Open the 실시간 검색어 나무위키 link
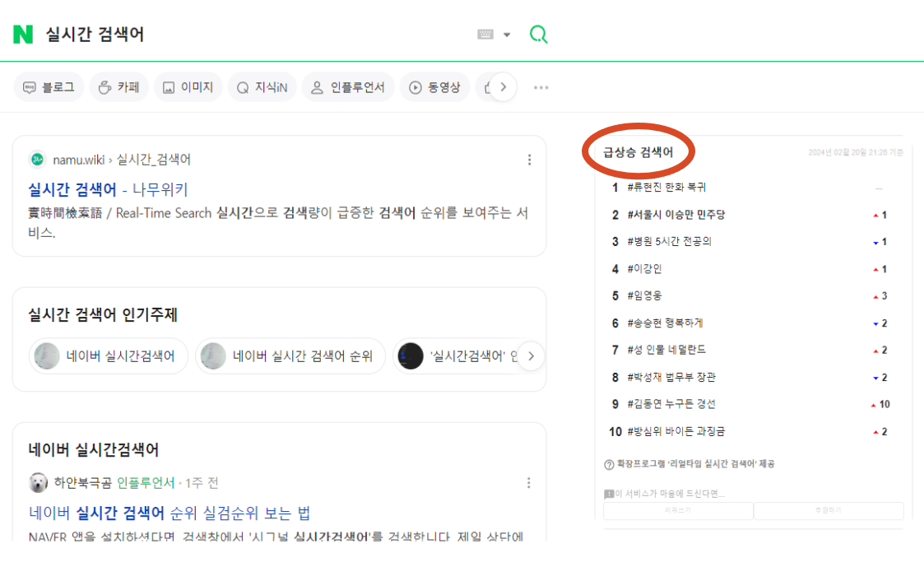The height and width of the screenshot is (576, 924). point(109,188)
